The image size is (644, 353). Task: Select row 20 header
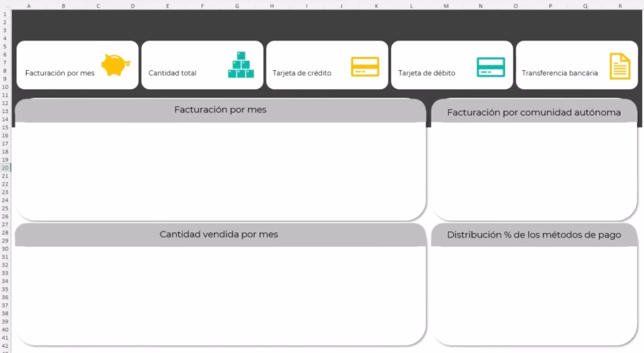5,168
